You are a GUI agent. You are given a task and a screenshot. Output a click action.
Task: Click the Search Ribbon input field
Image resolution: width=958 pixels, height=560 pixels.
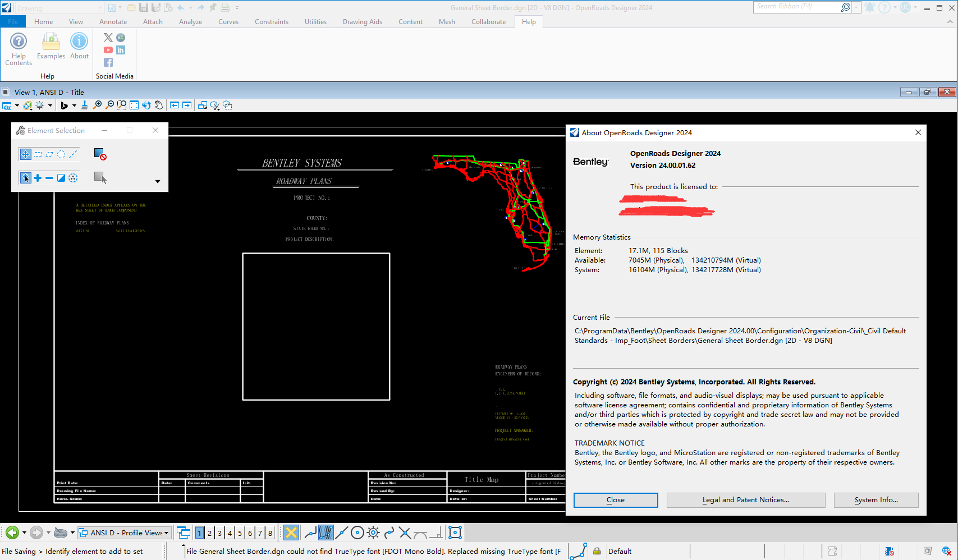(797, 7)
